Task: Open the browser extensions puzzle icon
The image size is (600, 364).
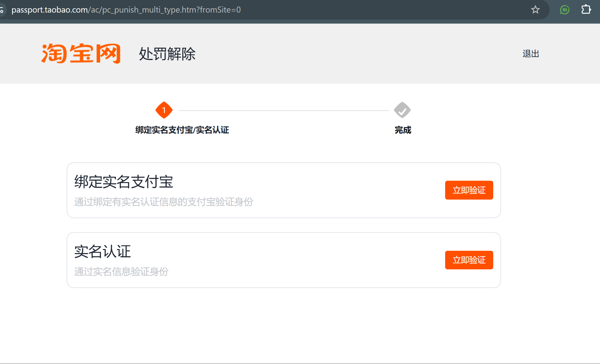Action: pyautogui.click(x=586, y=9)
